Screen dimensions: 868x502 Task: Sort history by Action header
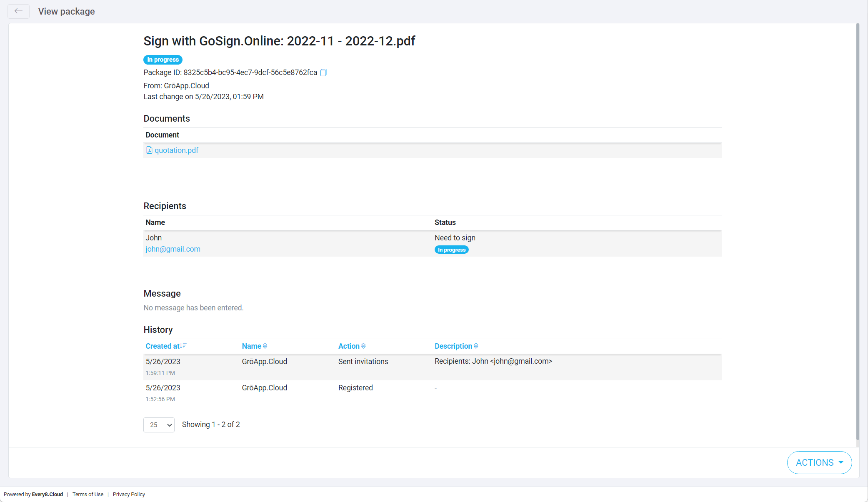click(349, 346)
